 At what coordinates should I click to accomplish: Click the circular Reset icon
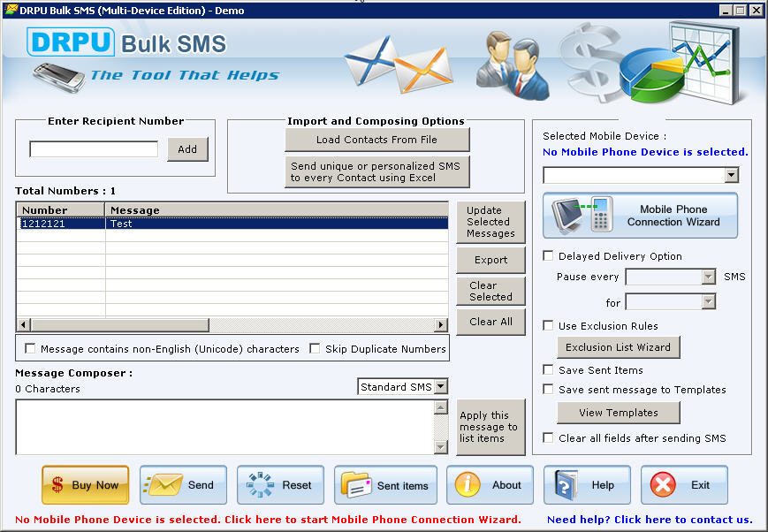click(260, 485)
